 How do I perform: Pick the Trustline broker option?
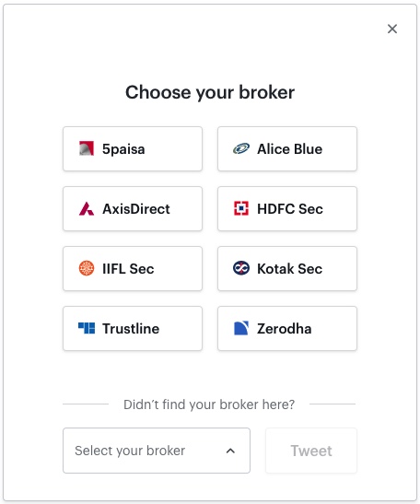click(133, 328)
